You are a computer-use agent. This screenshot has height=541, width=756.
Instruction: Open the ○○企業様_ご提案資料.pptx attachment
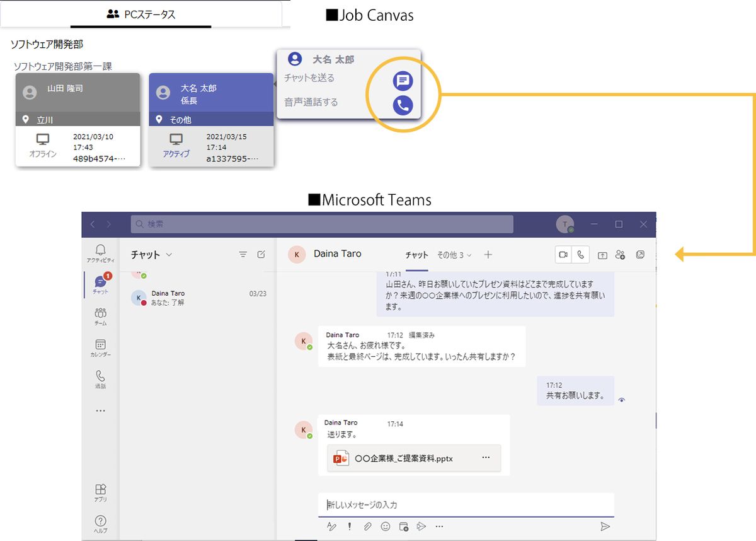(414, 458)
